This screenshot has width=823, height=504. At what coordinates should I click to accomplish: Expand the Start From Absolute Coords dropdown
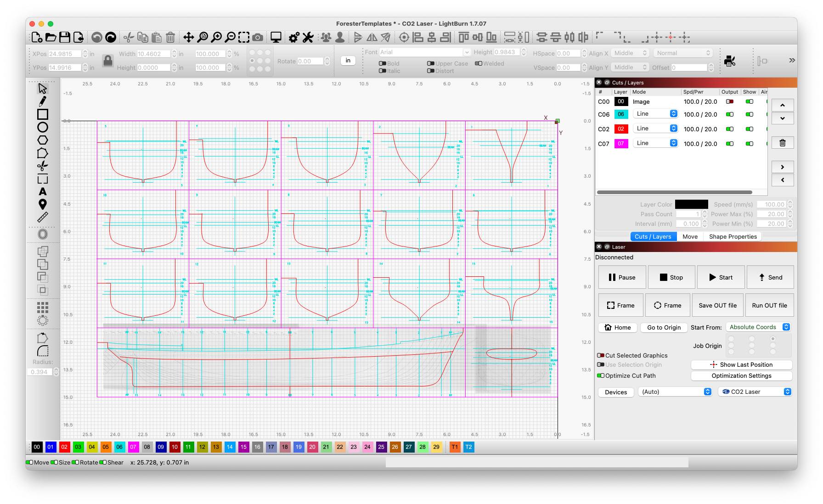[758, 327]
